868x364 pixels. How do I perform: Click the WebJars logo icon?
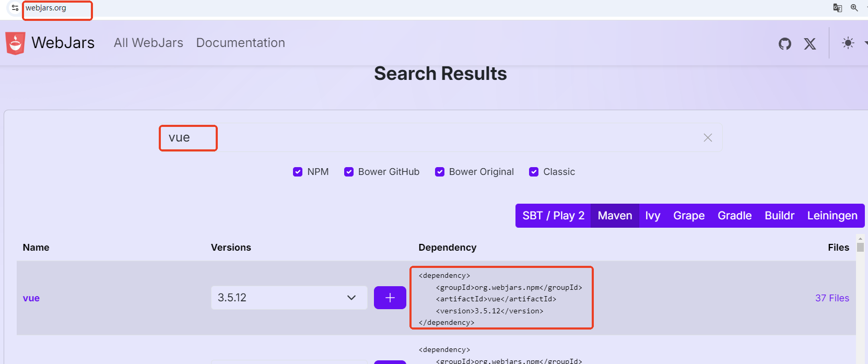pyautogui.click(x=15, y=43)
